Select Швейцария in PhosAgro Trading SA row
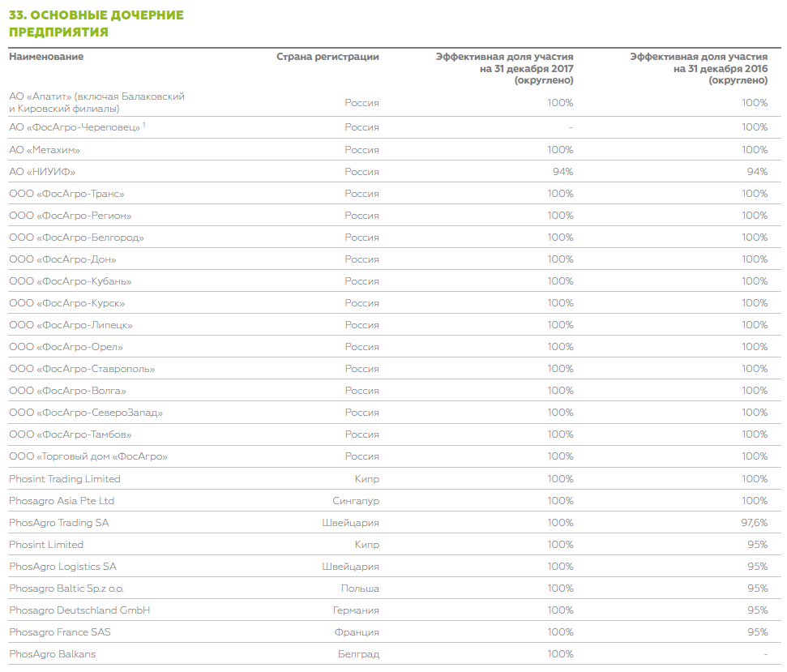Viewport: 787px width, 672px height. pos(351,523)
